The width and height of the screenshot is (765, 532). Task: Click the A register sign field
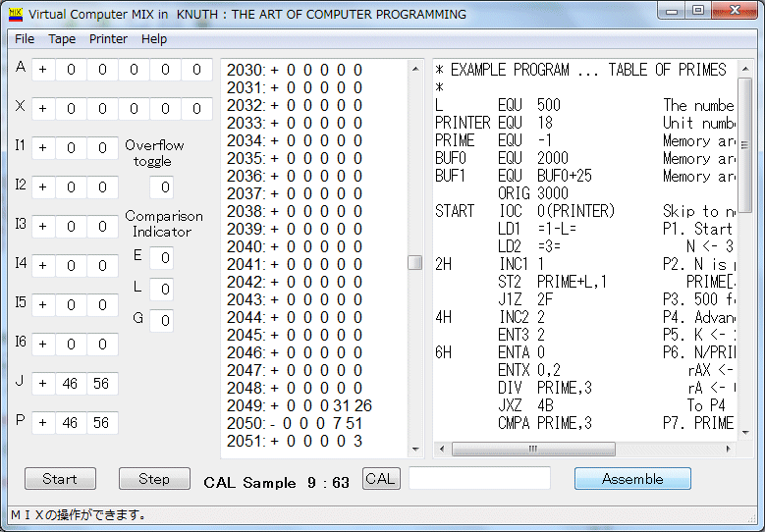[x=43, y=70]
